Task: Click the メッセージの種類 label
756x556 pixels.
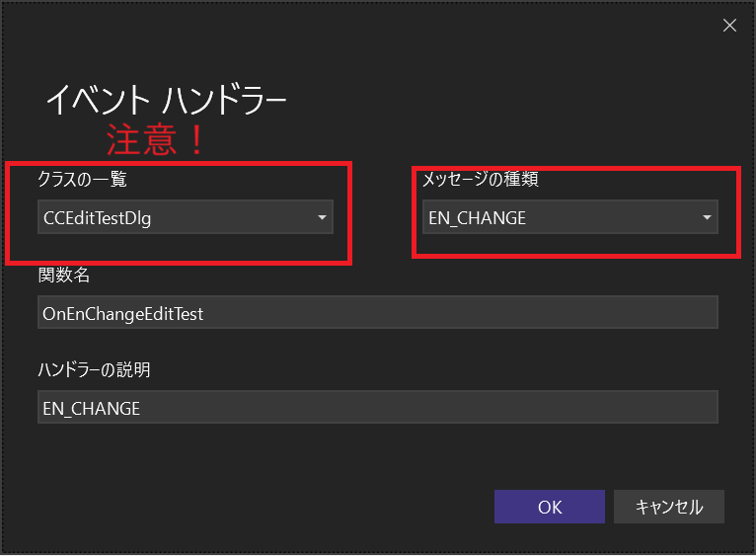Action: [x=480, y=180]
